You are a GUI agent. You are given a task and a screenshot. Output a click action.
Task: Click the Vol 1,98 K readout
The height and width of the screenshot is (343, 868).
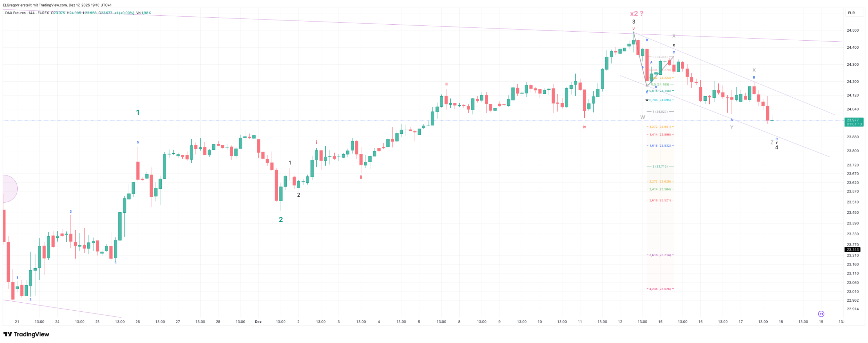[143, 13]
